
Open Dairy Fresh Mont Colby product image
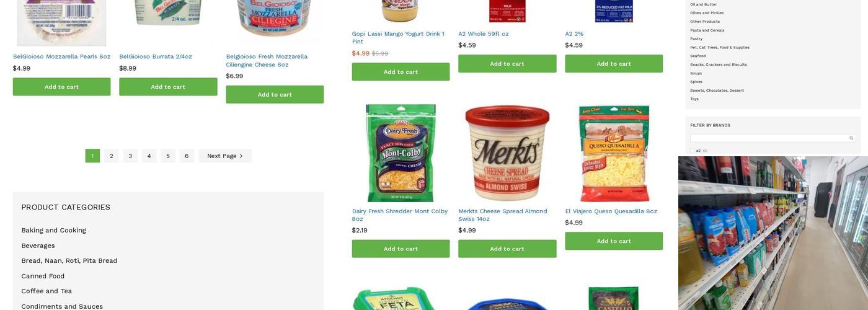(x=401, y=153)
